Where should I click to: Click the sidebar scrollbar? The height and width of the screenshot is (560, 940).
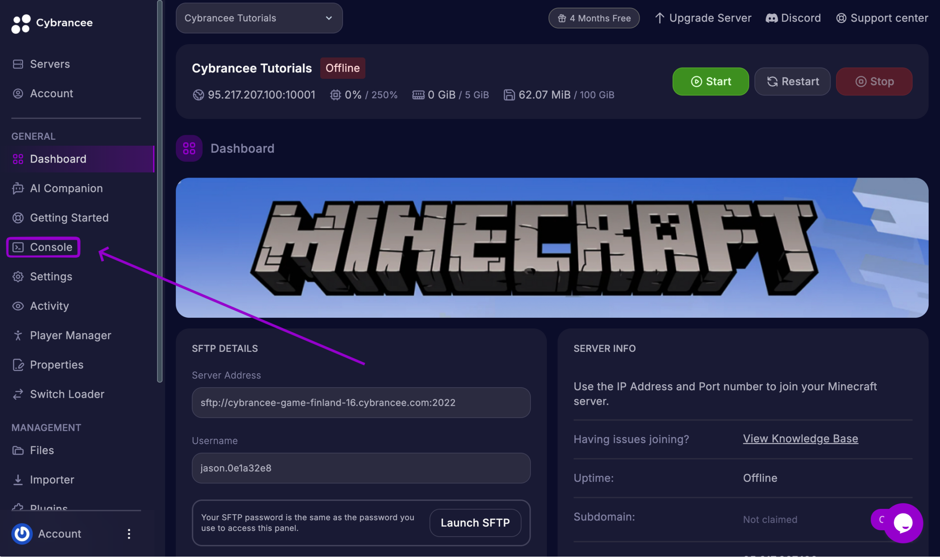point(160,192)
